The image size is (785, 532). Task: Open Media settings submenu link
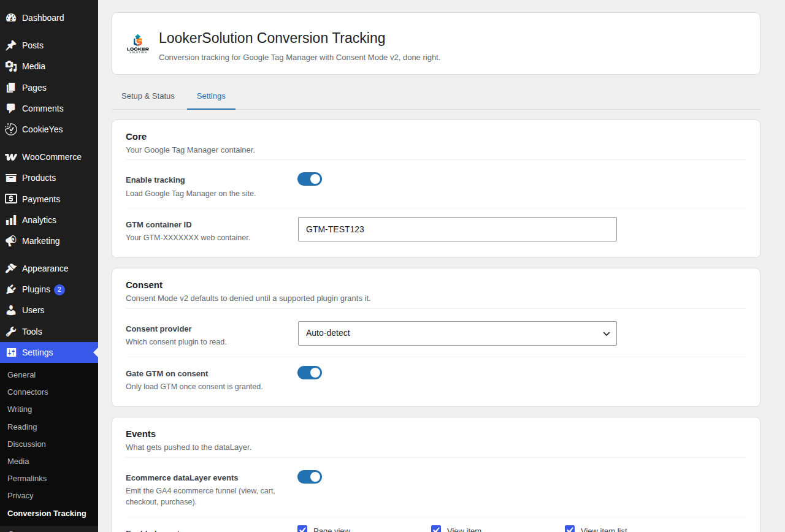click(18, 461)
